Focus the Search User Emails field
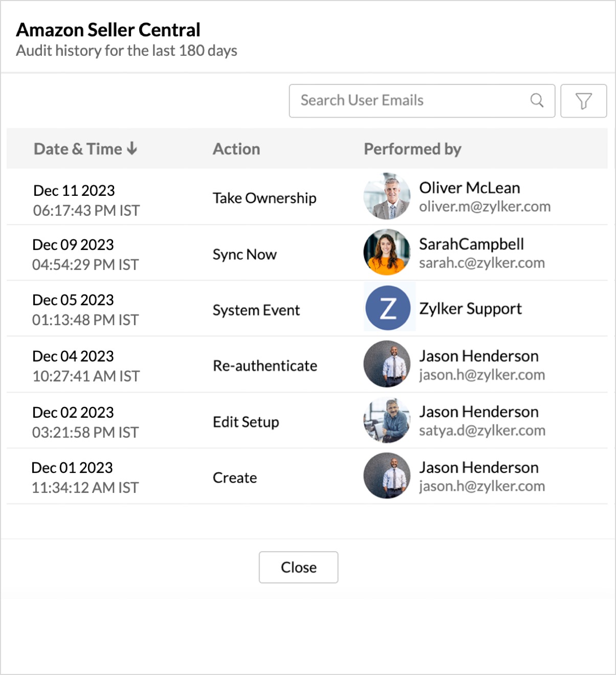This screenshot has height=675, width=616. tap(409, 101)
